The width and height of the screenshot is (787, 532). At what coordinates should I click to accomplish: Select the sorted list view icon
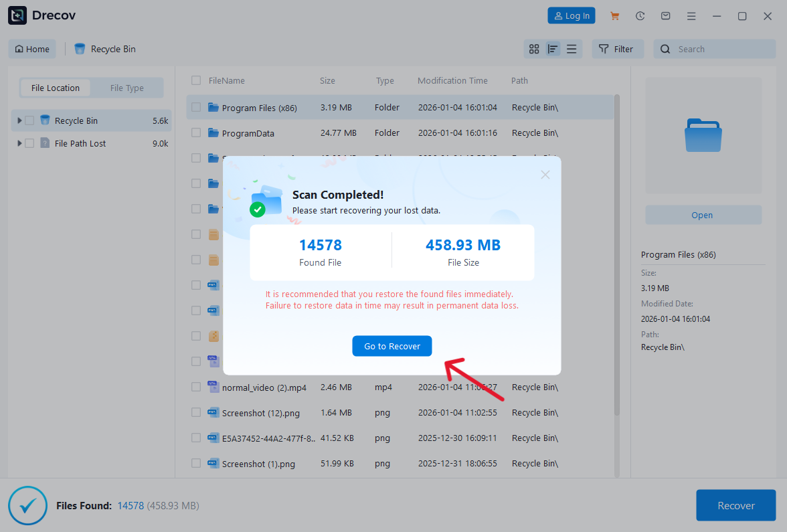point(552,48)
